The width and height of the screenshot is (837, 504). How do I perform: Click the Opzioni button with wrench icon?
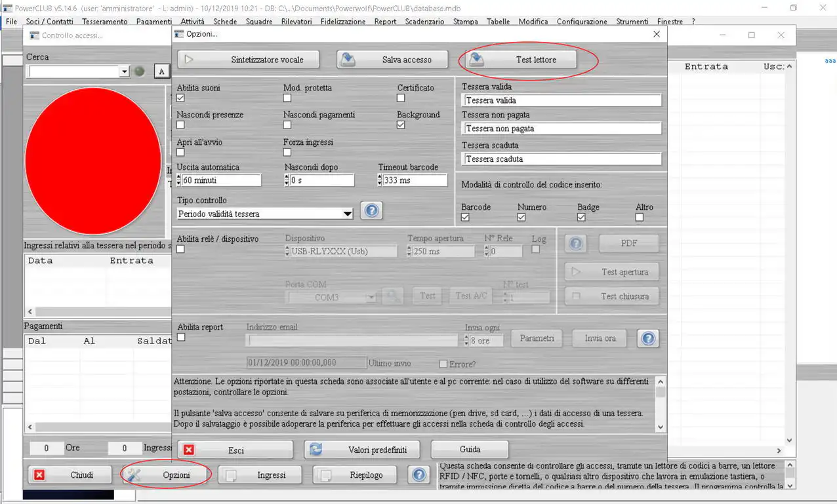[x=167, y=475]
